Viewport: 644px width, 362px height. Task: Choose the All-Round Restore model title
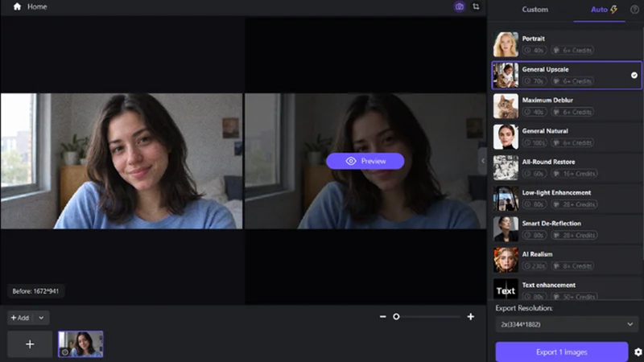[548, 162]
